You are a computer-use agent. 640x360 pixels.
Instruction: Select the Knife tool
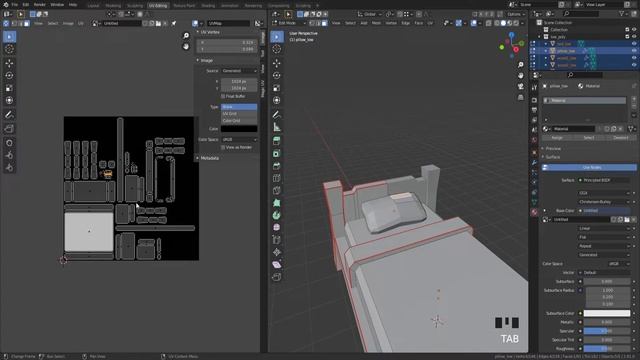point(277,191)
